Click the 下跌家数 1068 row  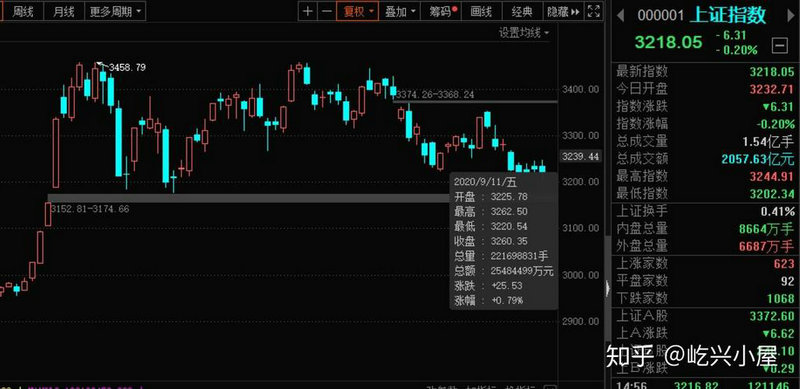pos(706,298)
